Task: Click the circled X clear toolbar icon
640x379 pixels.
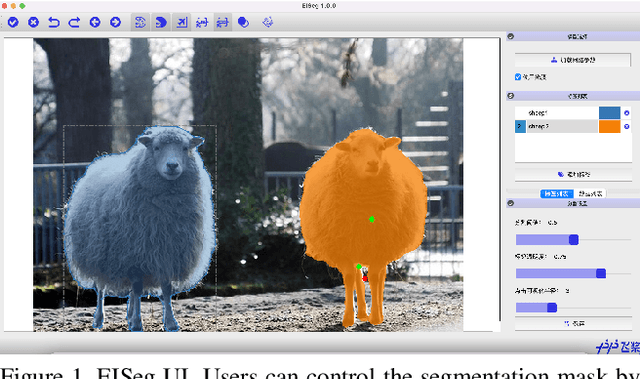Action: (33, 22)
